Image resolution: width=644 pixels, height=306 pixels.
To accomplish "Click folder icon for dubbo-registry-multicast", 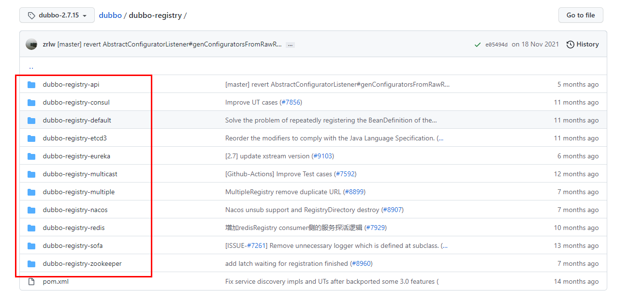I will [x=31, y=174].
